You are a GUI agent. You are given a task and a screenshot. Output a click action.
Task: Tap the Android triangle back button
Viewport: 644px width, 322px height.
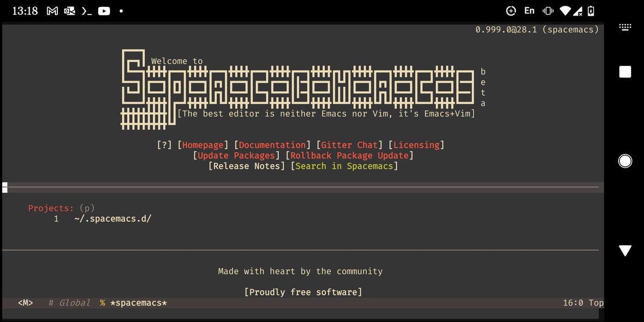625,250
